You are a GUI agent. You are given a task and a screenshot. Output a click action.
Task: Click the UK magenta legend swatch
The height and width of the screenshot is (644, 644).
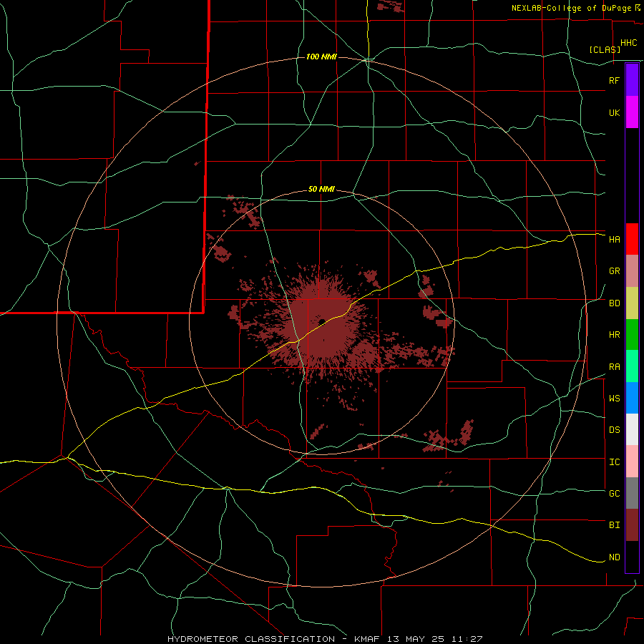tap(632, 112)
